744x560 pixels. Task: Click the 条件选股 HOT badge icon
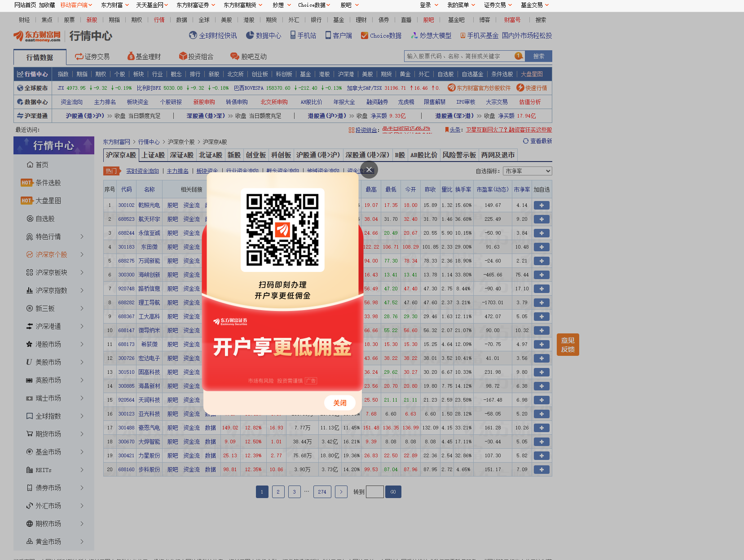coord(27,183)
